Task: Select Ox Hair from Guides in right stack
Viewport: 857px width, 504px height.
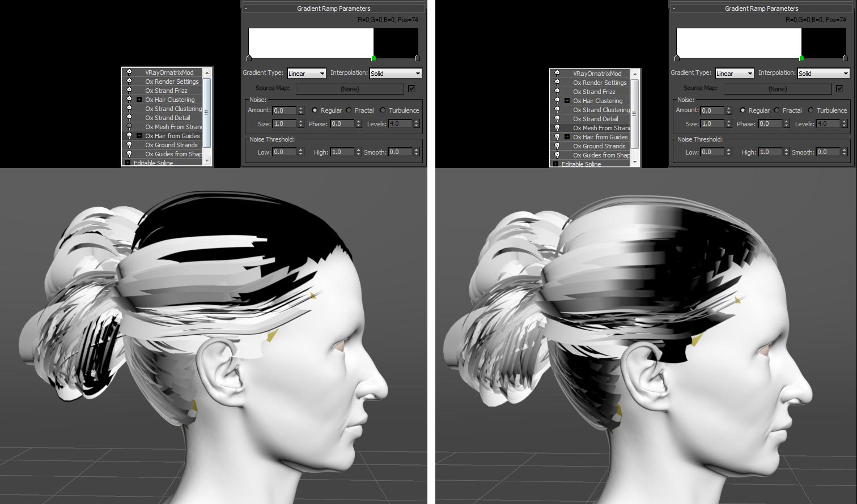Action: [x=600, y=137]
